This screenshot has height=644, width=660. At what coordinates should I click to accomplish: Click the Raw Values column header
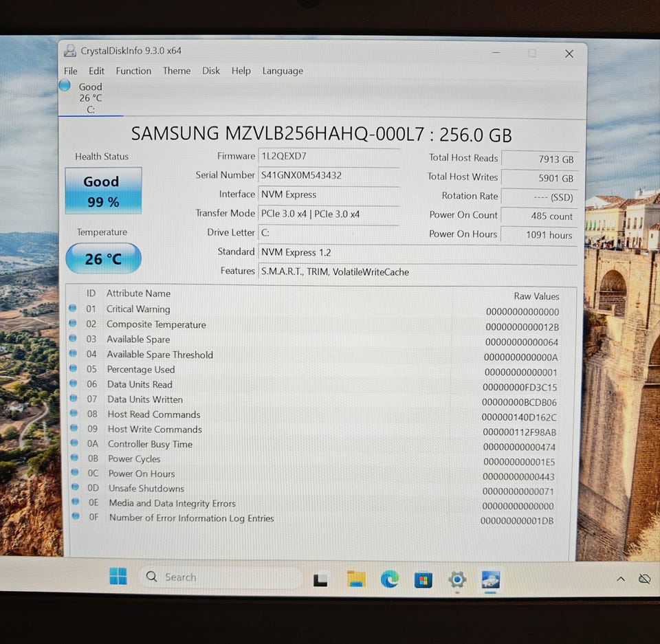536,296
